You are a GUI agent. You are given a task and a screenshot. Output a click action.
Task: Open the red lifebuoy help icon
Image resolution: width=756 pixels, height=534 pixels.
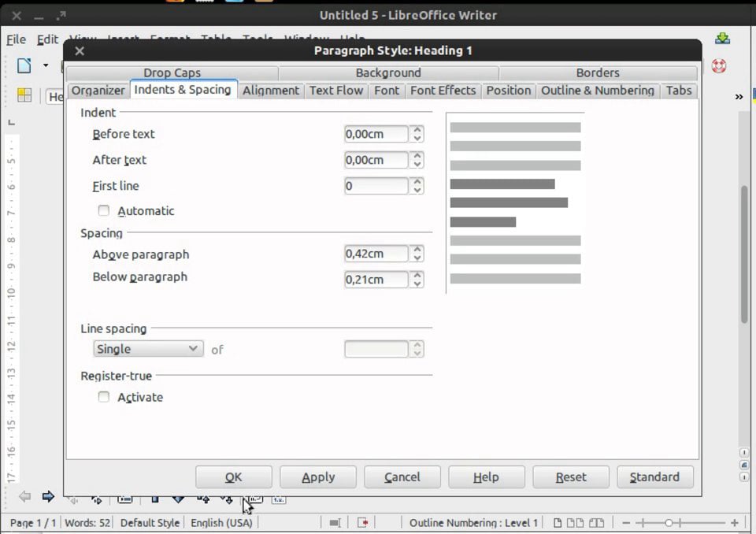[719, 65]
